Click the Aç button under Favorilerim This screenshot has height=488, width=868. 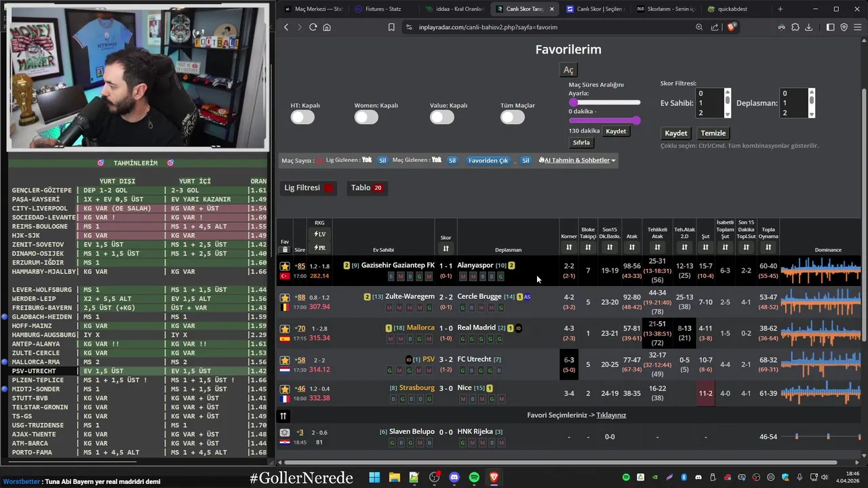pos(568,70)
